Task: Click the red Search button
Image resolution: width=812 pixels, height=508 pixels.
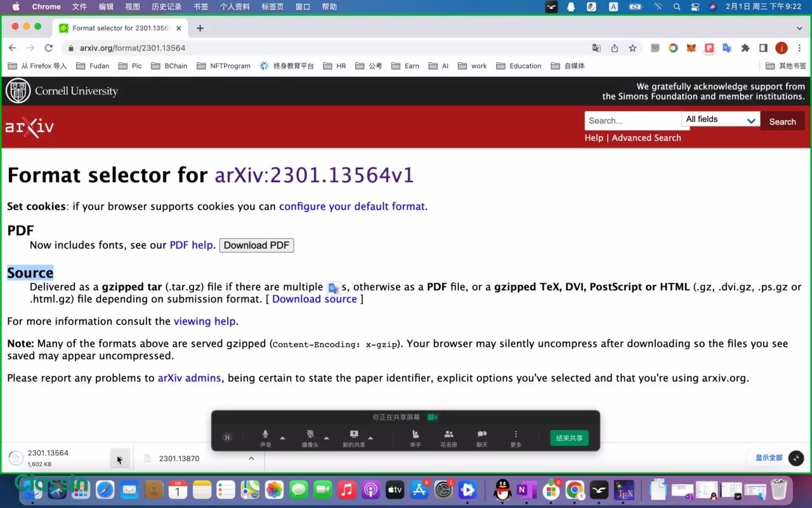Action: [783, 121]
